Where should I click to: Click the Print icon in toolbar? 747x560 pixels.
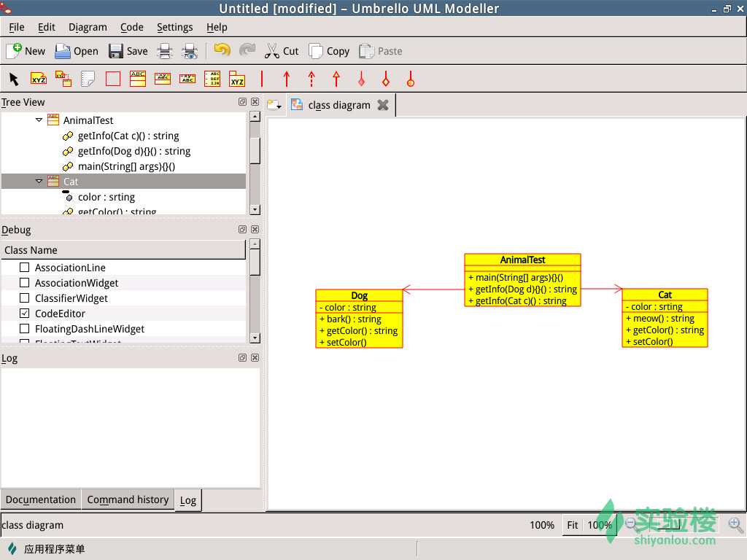click(165, 51)
